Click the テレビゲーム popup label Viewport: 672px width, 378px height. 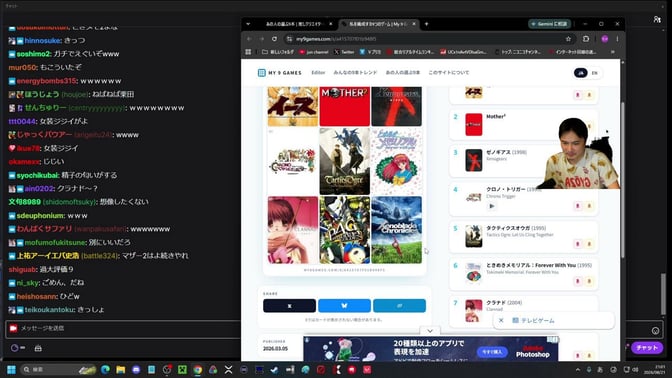click(534, 320)
